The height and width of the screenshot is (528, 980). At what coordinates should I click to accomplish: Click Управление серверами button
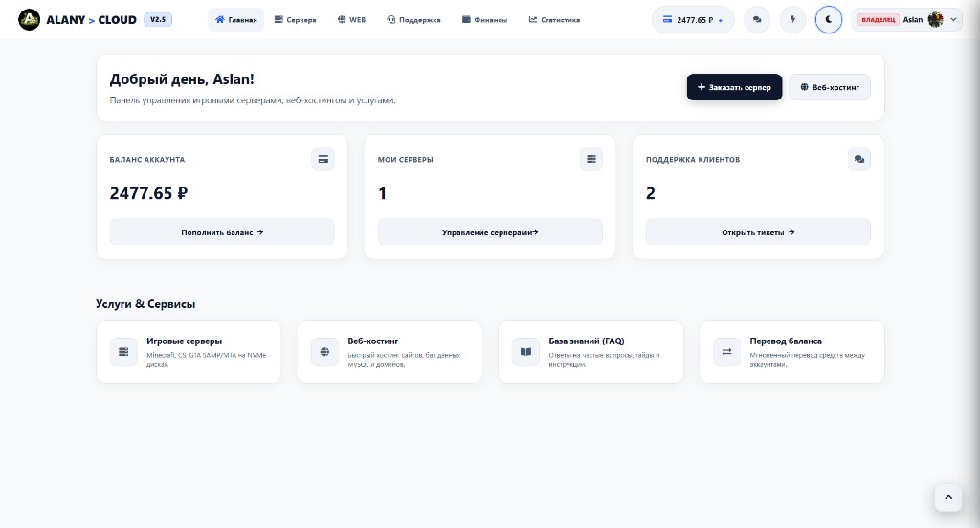click(490, 232)
